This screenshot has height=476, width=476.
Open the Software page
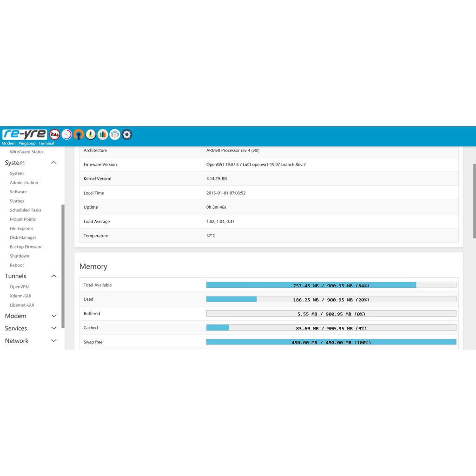18,192
